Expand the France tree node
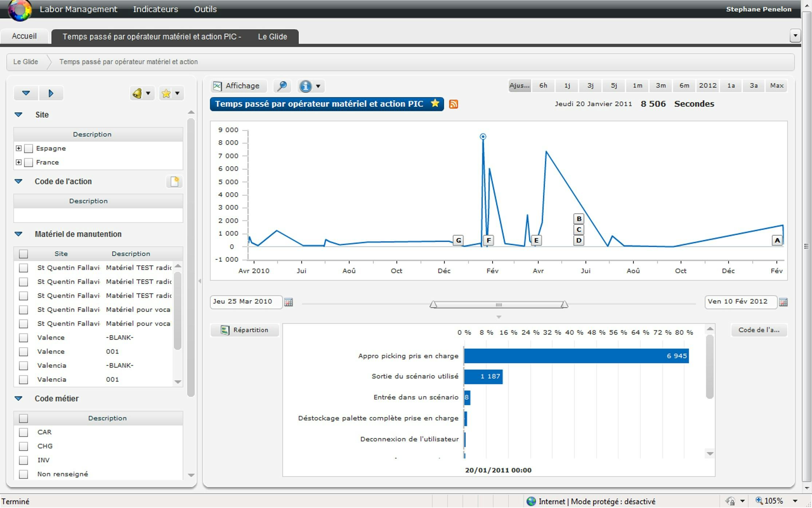This screenshot has width=812, height=508. pos(19,163)
